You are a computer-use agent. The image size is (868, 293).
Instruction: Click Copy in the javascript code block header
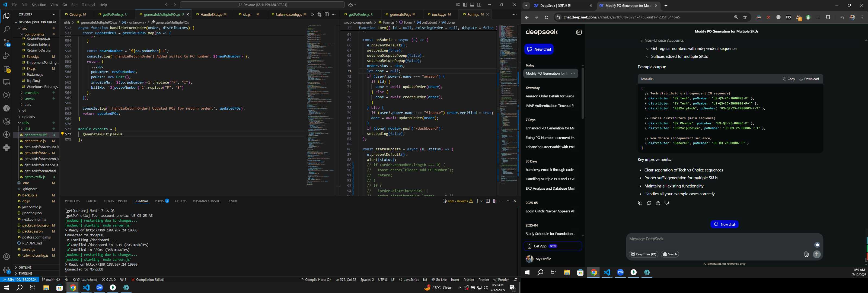click(789, 79)
